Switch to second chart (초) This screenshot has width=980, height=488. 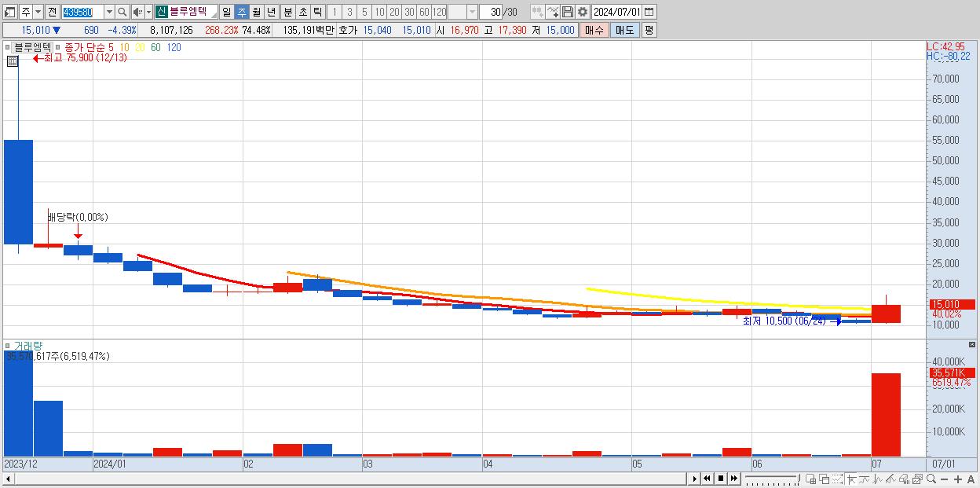[302, 12]
